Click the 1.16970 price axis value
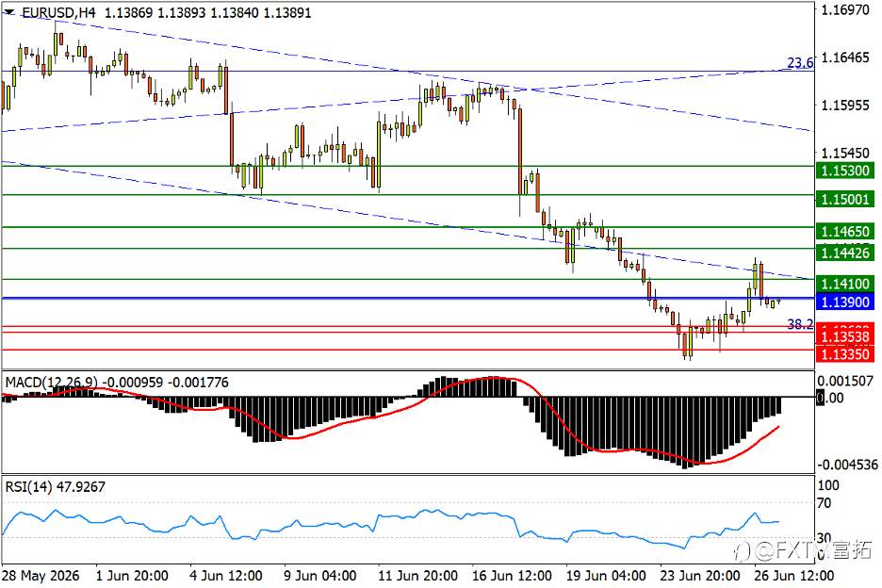This screenshot has height=588, width=882. point(845,9)
